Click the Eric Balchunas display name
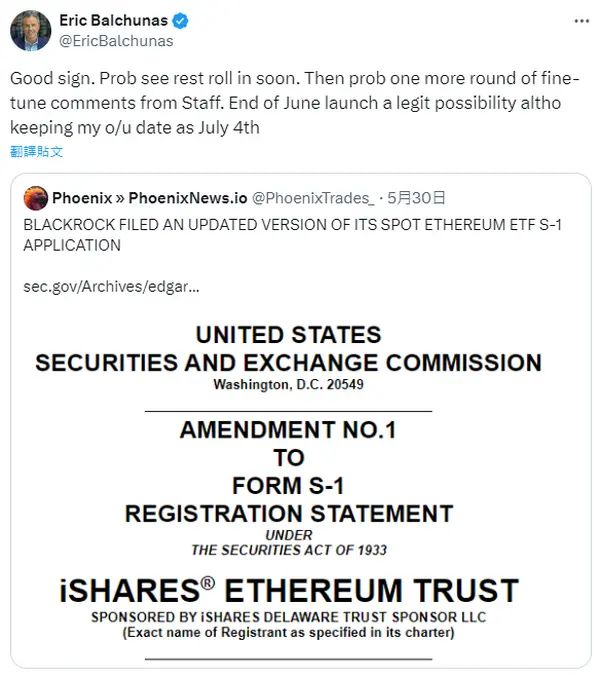Image resolution: width=600 pixels, height=680 pixels. coord(113,20)
